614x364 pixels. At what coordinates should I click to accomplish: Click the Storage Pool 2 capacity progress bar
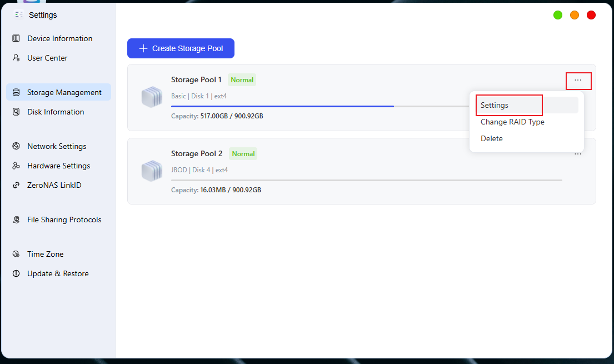click(x=367, y=180)
